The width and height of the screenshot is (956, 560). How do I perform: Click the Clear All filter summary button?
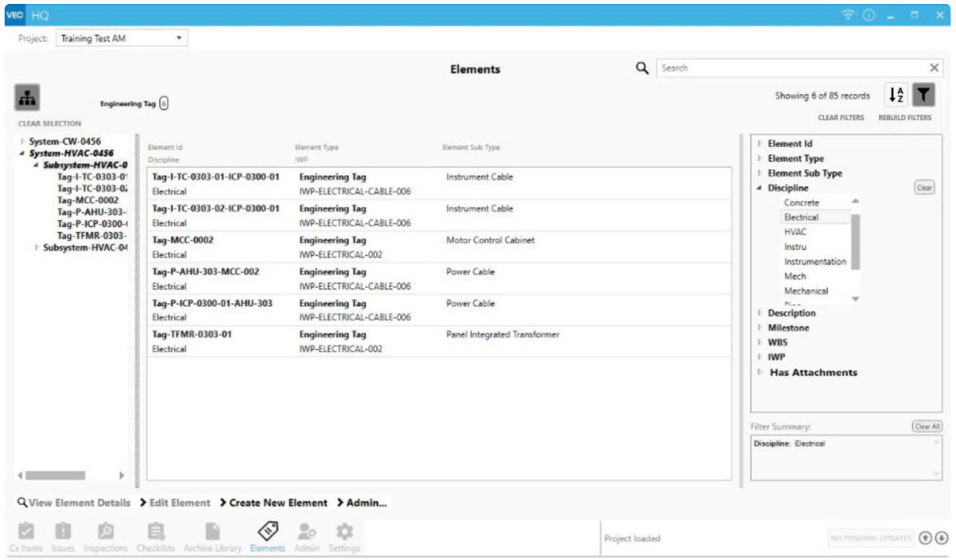[x=927, y=426]
